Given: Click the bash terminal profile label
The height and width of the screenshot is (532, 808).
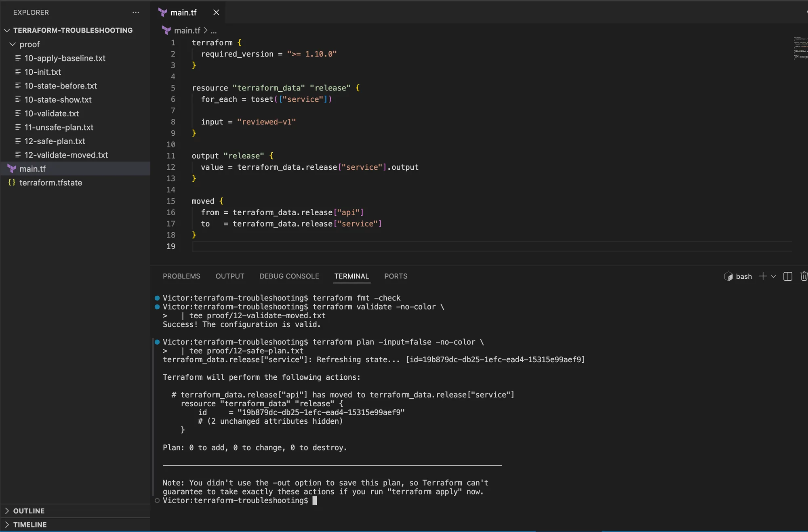Looking at the screenshot, I should click(x=743, y=276).
